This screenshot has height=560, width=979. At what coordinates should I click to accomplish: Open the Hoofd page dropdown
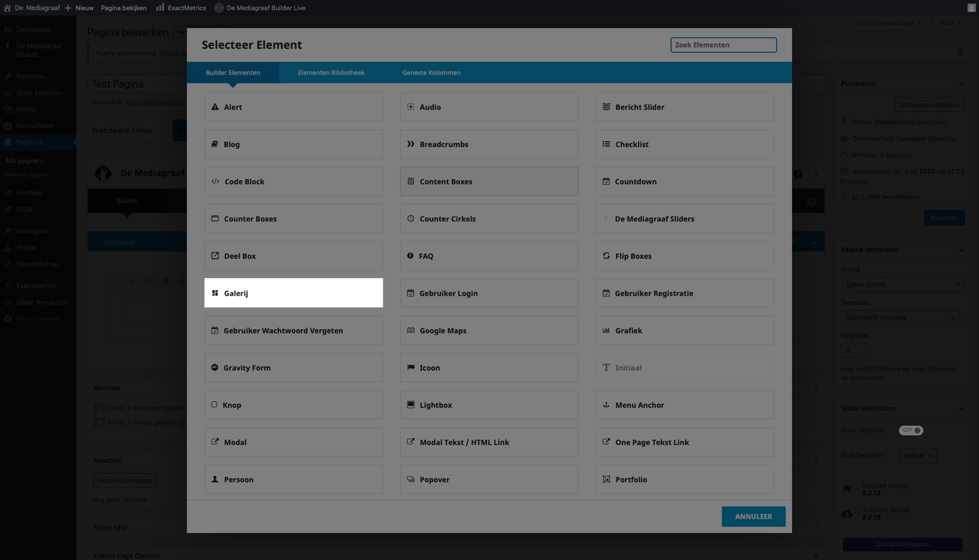pyautogui.click(x=902, y=284)
